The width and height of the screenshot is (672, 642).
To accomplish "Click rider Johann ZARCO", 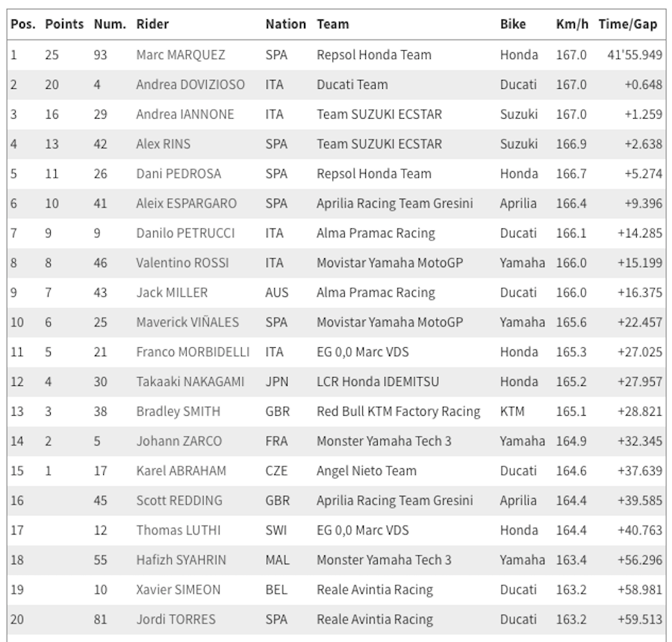I will tap(178, 441).
